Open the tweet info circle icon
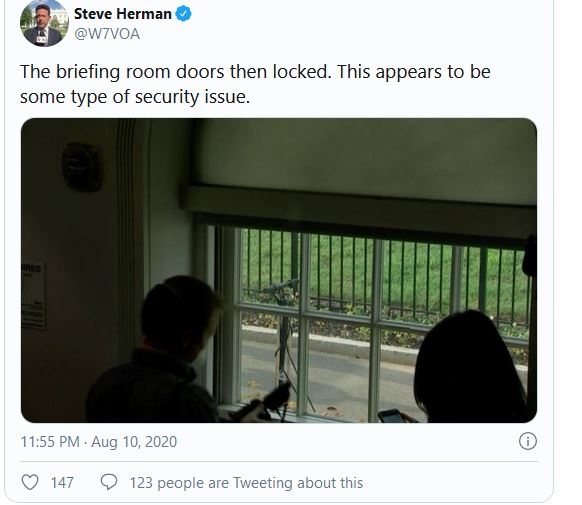The image size is (582, 505). click(527, 441)
